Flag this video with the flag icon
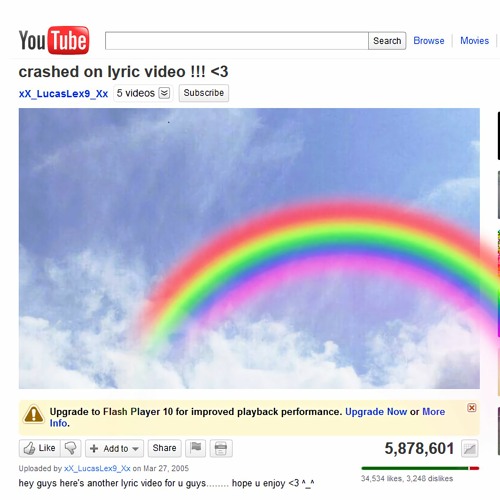 (x=196, y=448)
